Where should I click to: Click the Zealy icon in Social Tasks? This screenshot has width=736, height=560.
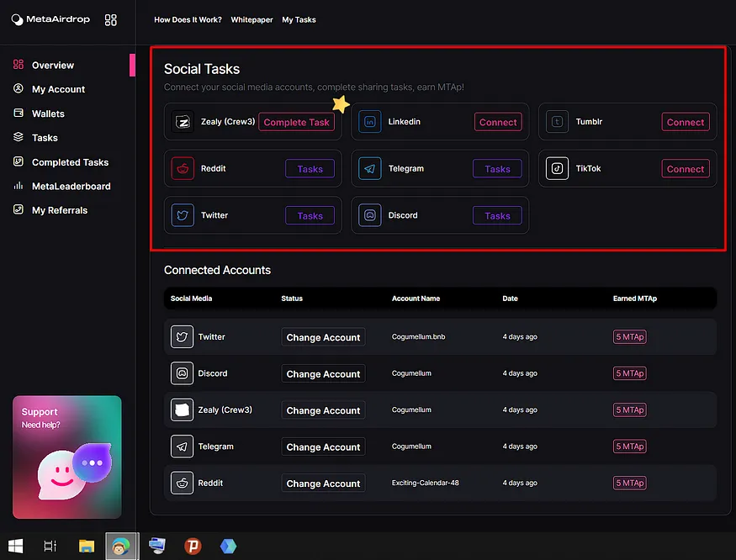pos(183,122)
